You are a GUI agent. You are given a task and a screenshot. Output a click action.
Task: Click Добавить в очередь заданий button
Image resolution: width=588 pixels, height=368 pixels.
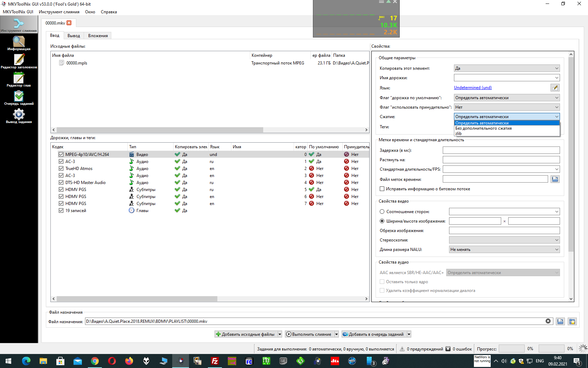pos(374,334)
